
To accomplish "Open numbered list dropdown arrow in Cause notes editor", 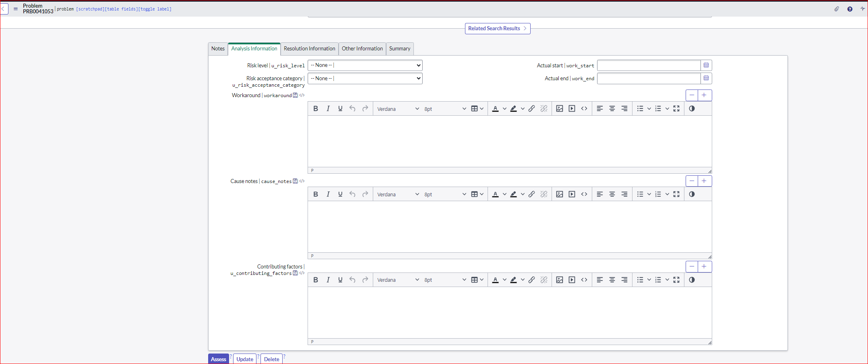I will (x=667, y=194).
